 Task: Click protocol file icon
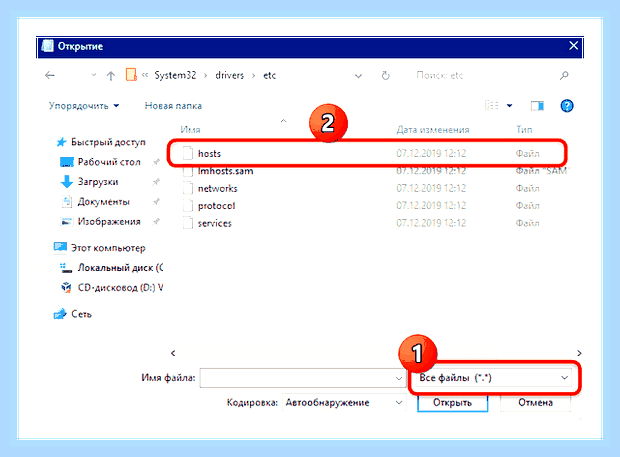click(188, 206)
